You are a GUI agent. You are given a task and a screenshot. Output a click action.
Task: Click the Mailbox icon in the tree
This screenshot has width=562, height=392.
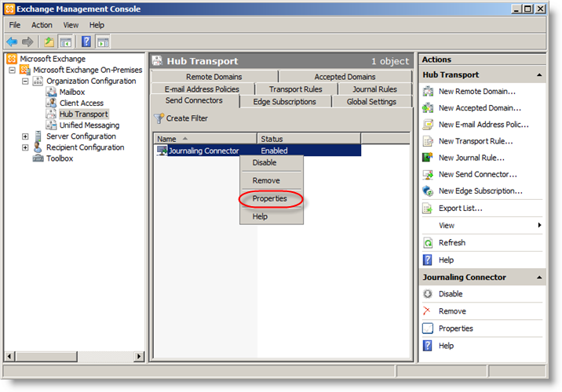tap(51, 92)
